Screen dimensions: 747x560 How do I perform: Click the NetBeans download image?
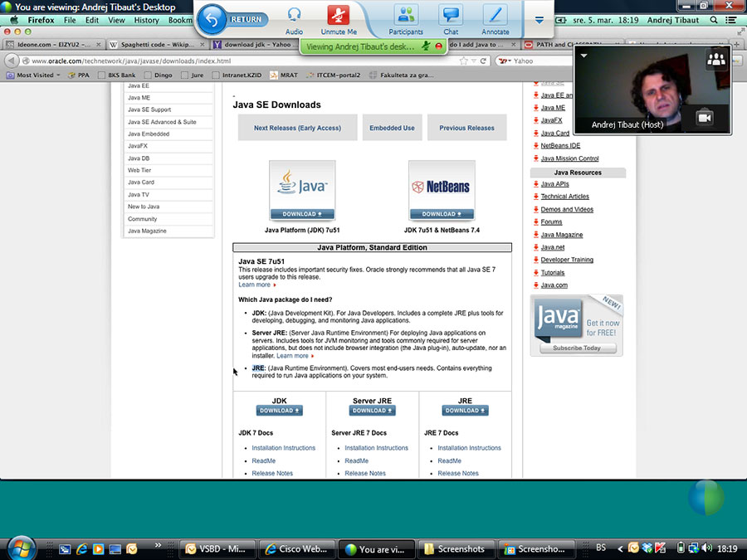tap(442, 191)
